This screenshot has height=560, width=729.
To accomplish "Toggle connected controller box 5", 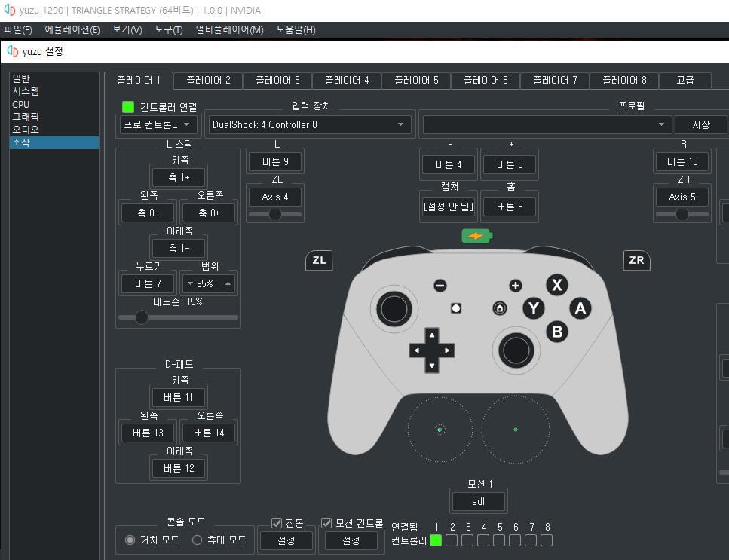I will click(x=499, y=540).
